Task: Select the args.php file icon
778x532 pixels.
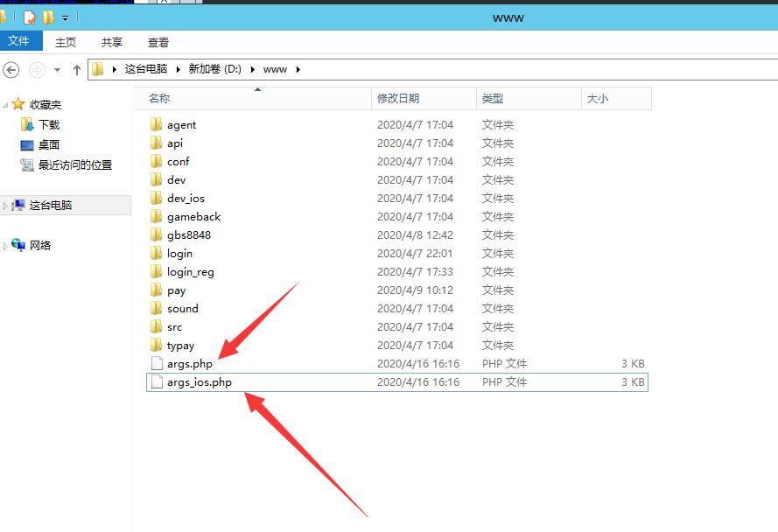Action: [x=157, y=364]
